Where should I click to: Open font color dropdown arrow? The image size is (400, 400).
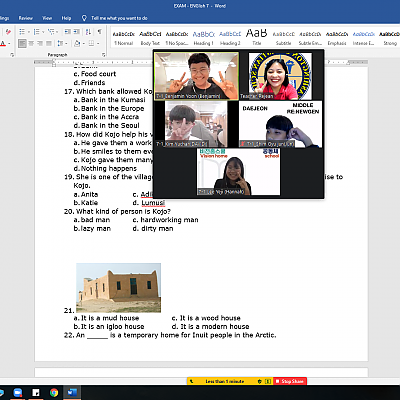pyautogui.click(x=9, y=44)
